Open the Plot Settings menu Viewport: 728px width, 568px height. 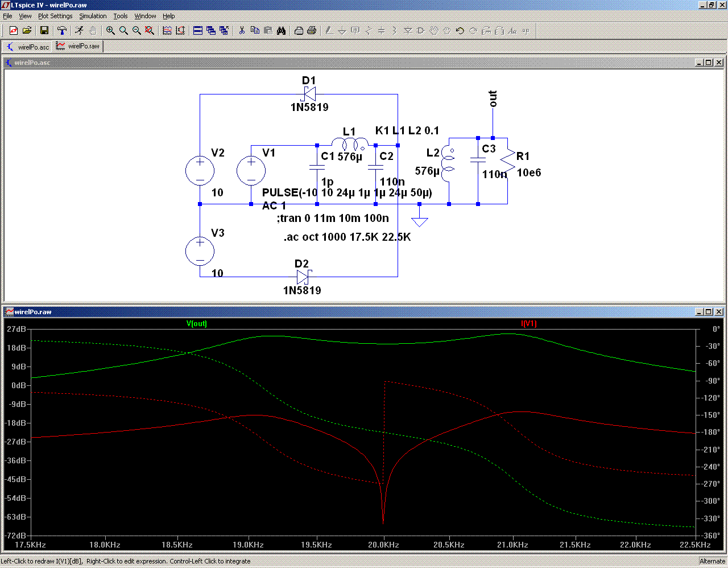55,16
